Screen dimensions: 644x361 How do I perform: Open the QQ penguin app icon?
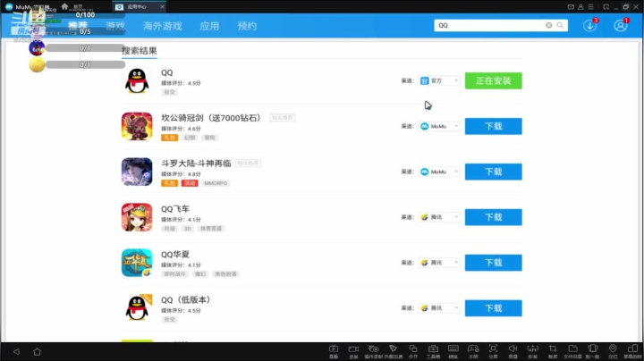coord(137,80)
